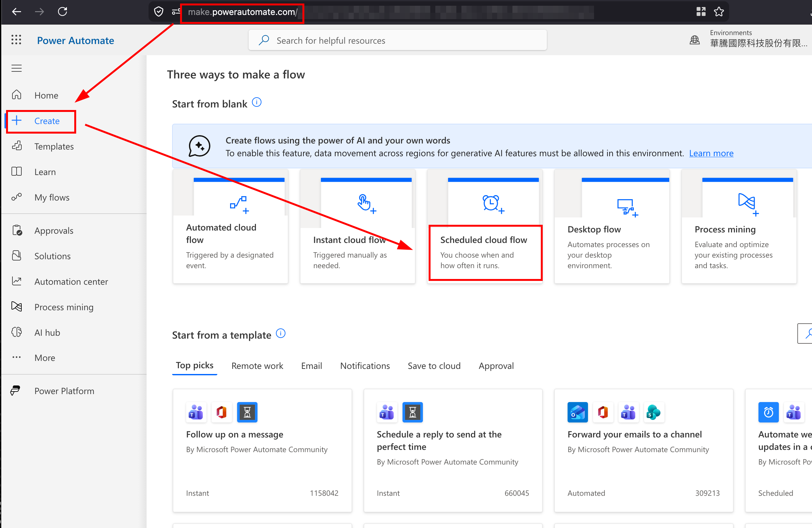The width and height of the screenshot is (812, 528).
Task: Click the Learn book icon
Action: [x=16, y=172]
